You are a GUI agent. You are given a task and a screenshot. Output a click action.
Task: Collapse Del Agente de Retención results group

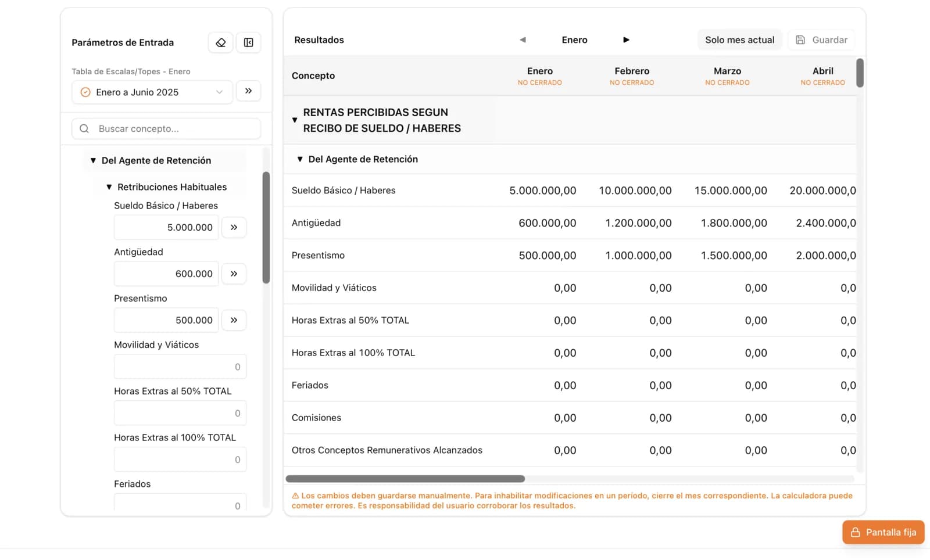click(300, 159)
